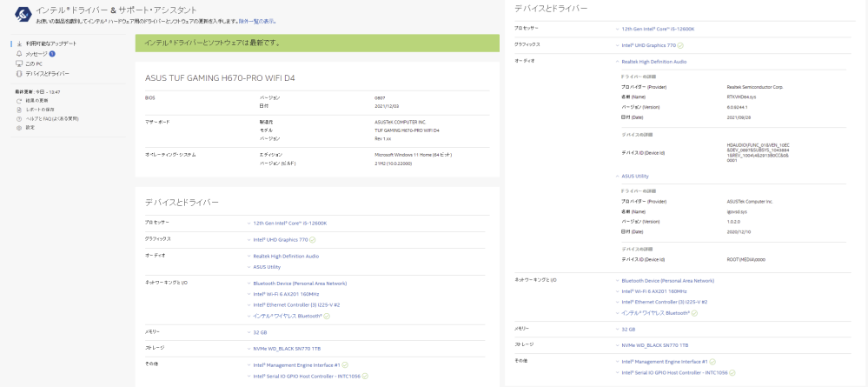The height and width of the screenshot is (387, 868).
Task: Click the refresh icon beside 結果の更新
Action: tap(19, 101)
